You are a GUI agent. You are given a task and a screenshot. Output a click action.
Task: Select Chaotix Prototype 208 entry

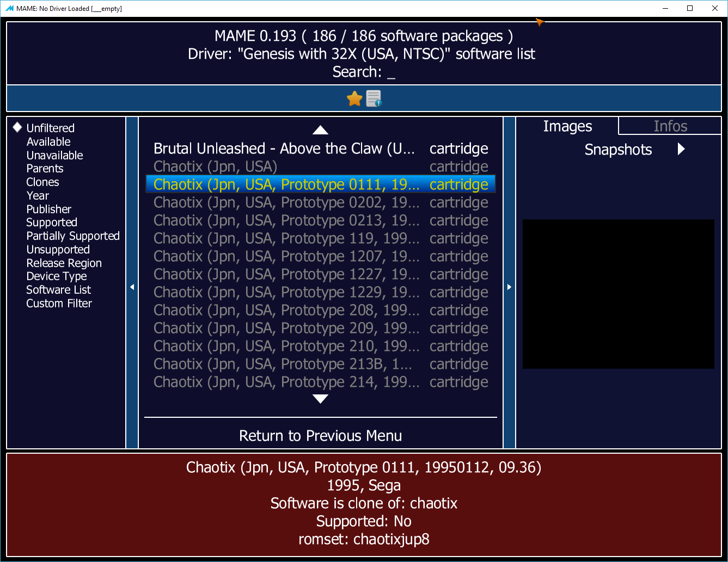[321, 310]
